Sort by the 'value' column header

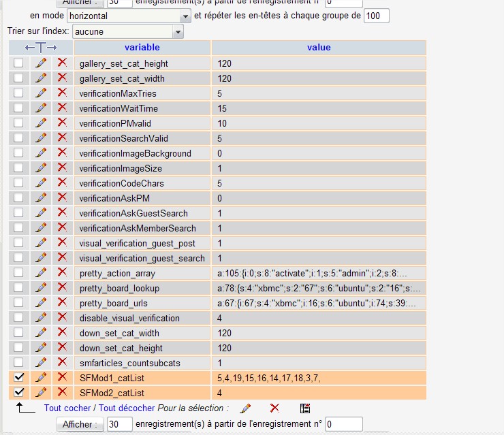319,47
